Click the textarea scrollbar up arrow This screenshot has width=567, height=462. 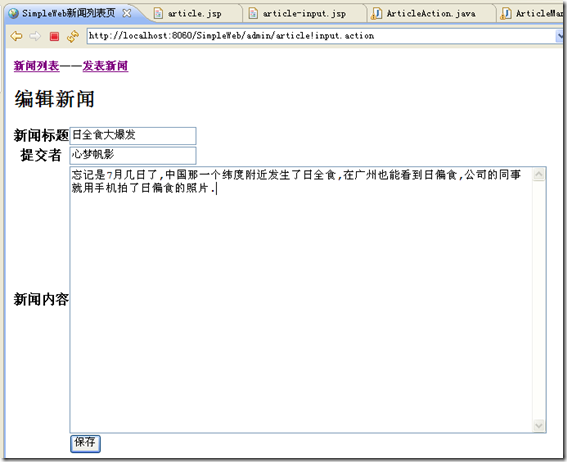pyautogui.click(x=539, y=175)
